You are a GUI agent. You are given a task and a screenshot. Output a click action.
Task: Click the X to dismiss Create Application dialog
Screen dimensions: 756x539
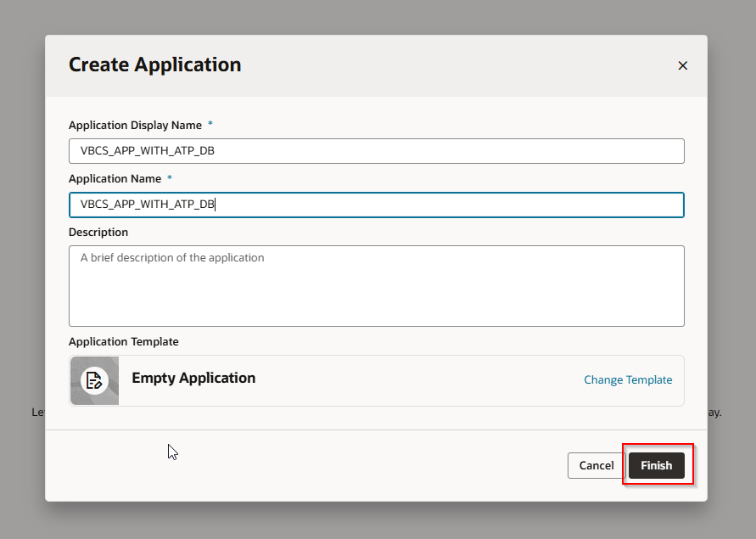(x=682, y=65)
